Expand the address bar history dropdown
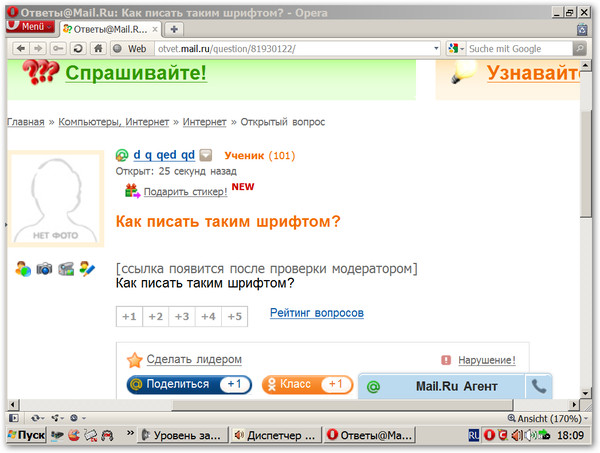 (436, 49)
